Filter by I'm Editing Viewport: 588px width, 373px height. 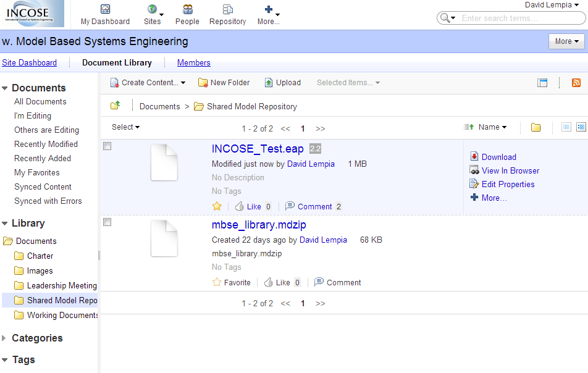point(33,116)
